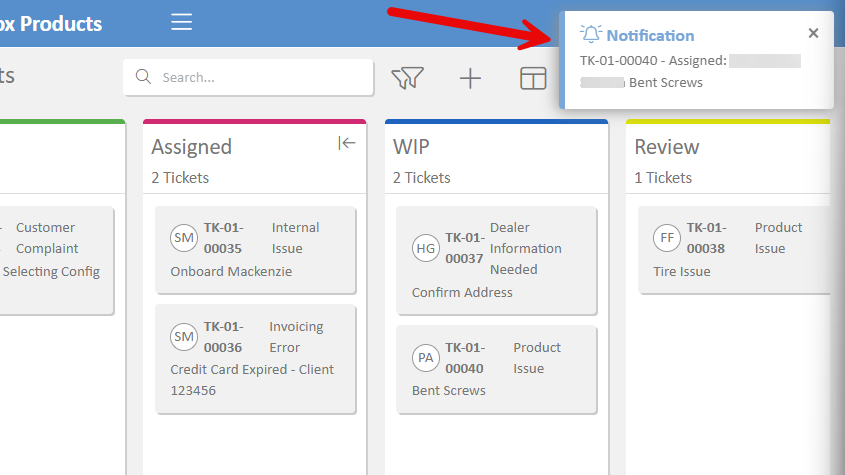845x475 pixels.
Task: Collapse the Assigned column
Action: point(347,143)
